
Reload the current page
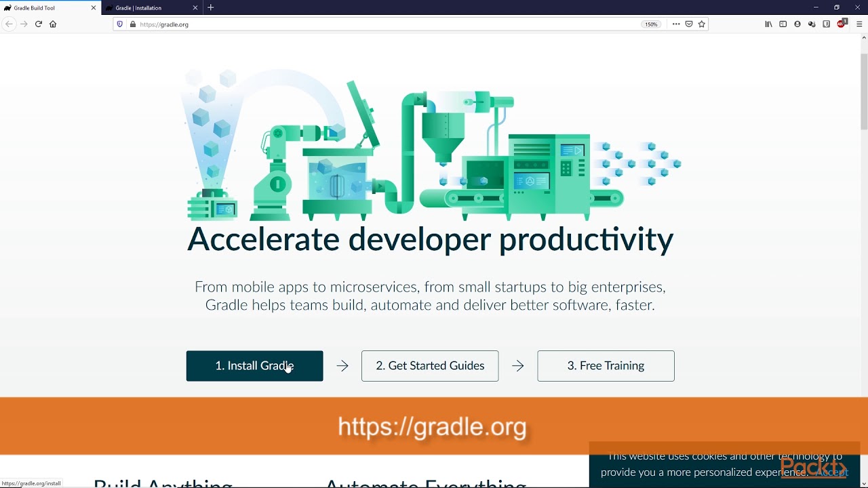(39, 24)
